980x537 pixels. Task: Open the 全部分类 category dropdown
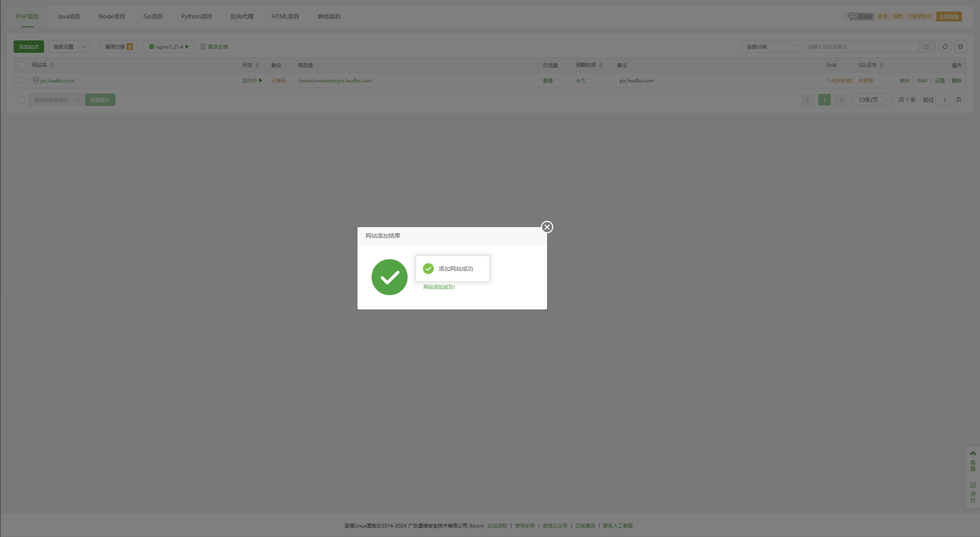pyautogui.click(x=771, y=47)
